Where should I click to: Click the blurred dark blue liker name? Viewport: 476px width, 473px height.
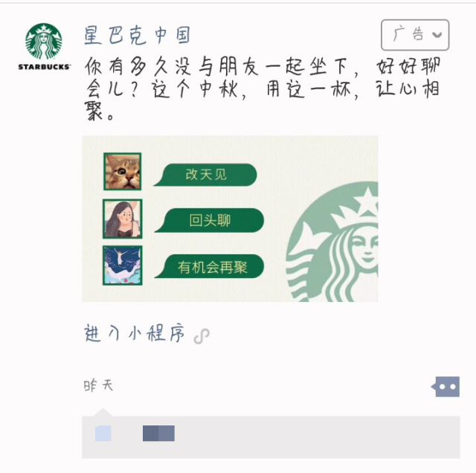tap(158, 434)
